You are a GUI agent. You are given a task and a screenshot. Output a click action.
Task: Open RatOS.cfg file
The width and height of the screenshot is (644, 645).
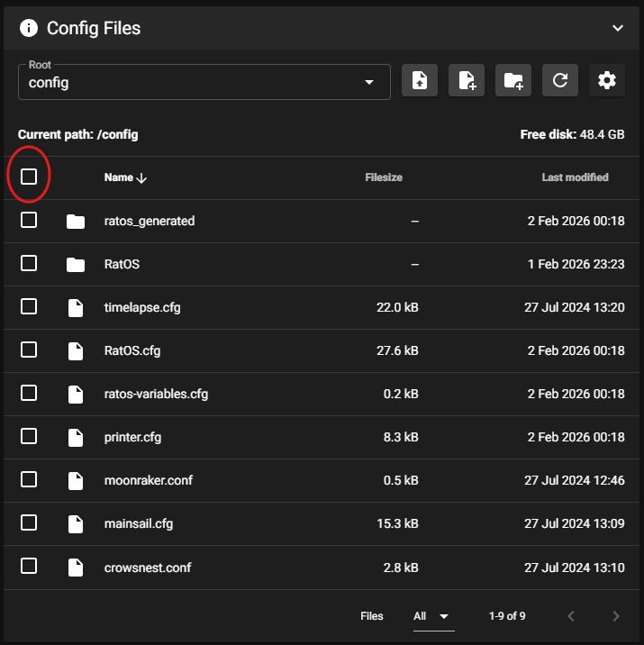(132, 351)
